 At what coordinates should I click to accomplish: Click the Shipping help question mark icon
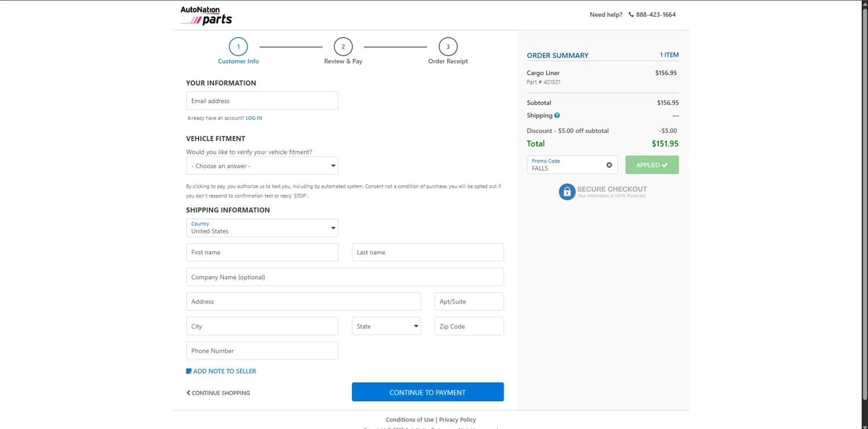[x=557, y=116]
